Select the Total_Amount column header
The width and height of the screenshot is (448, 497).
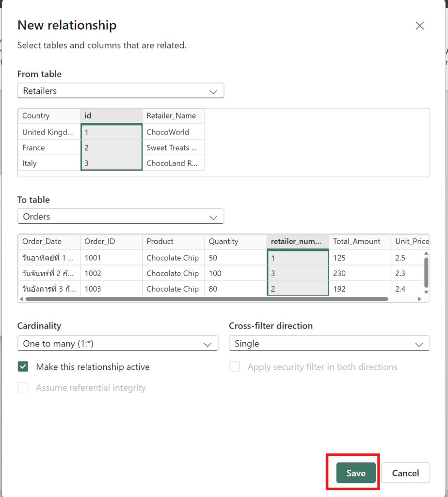[359, 242]
